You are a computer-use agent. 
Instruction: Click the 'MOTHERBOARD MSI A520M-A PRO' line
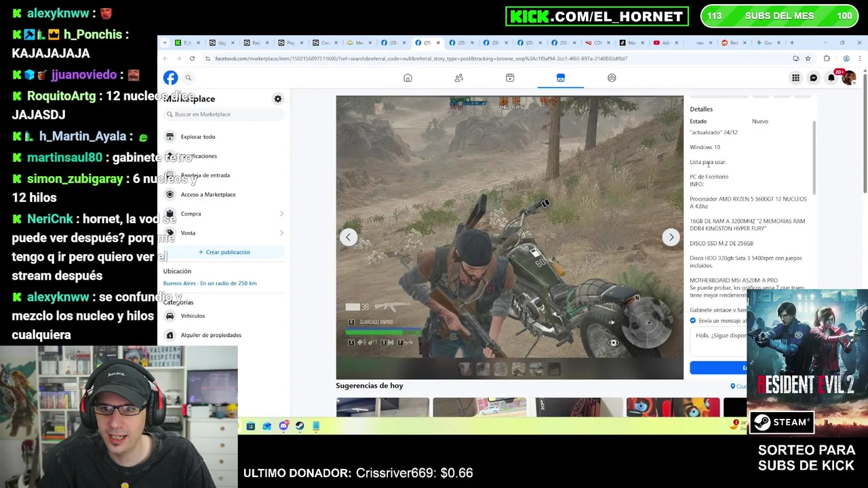[734, 281]
